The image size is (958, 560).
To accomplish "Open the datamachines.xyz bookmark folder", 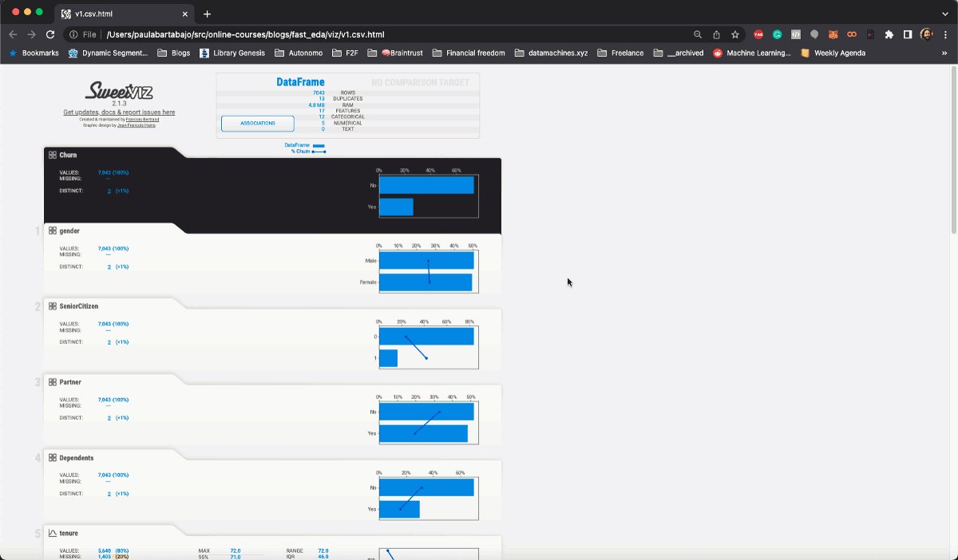I will click(551, 53).
